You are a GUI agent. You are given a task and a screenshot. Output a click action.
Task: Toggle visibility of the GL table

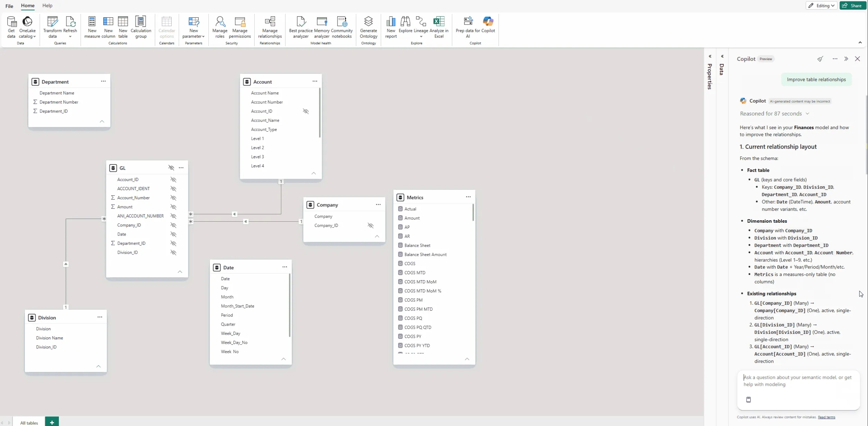[171, 168]
